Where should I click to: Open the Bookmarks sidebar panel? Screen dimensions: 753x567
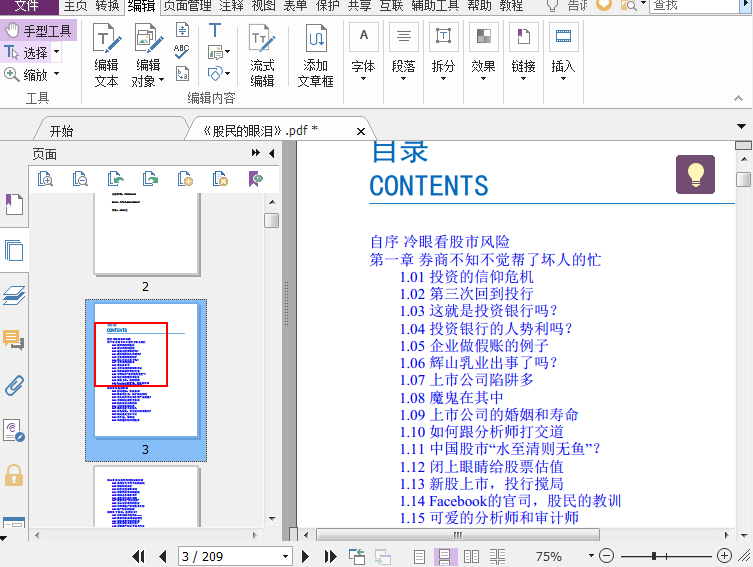(x=14, y=205)
